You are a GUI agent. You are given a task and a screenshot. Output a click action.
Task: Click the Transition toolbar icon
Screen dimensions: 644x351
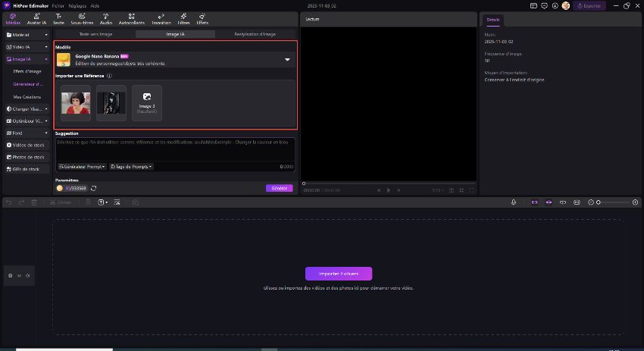click(161, 18)
